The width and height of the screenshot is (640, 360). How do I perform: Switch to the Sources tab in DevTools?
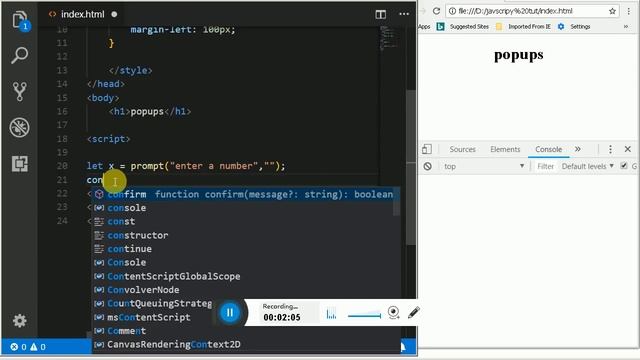point(462,149)
